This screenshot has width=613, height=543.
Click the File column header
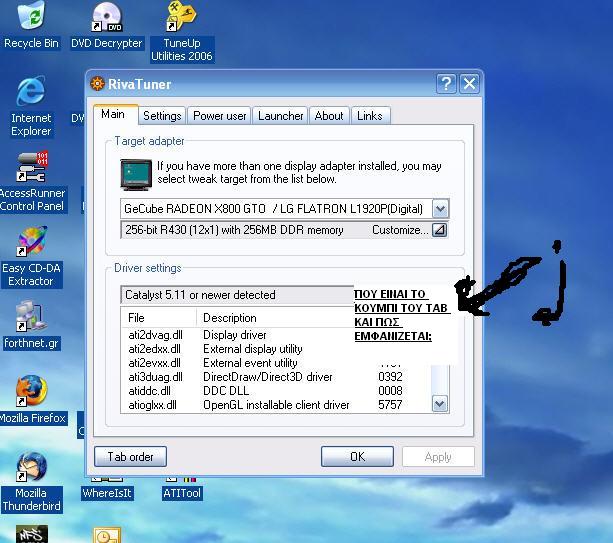[x=159, y=318]
